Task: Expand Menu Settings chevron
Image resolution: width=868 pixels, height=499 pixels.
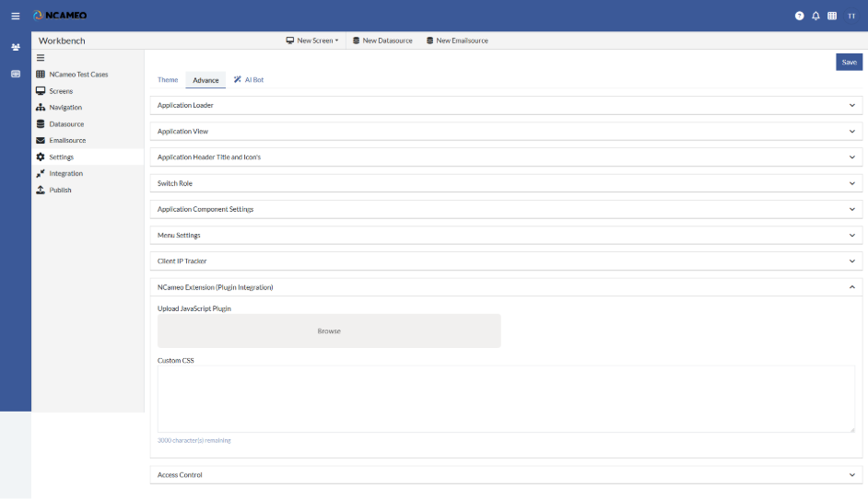Action: pyautogui.click(x=852, y=235)
